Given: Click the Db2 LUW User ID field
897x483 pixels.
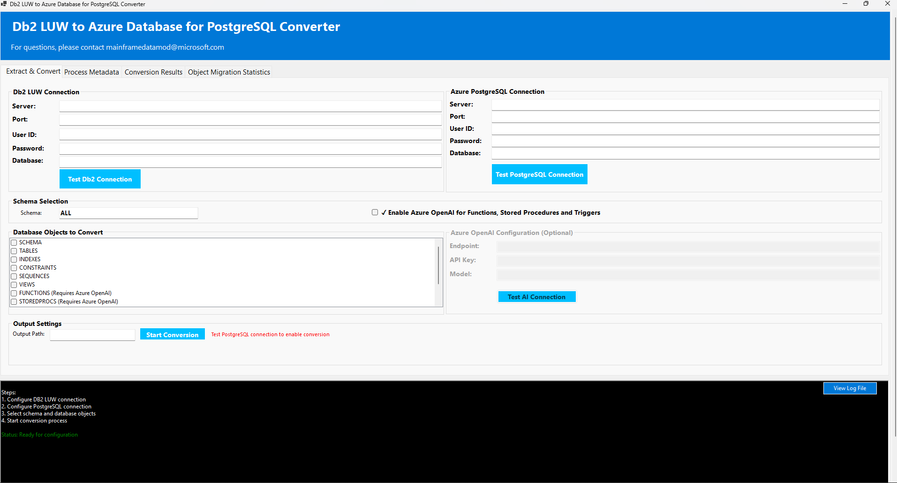Looking at the screenshot, I should [250, 134].
